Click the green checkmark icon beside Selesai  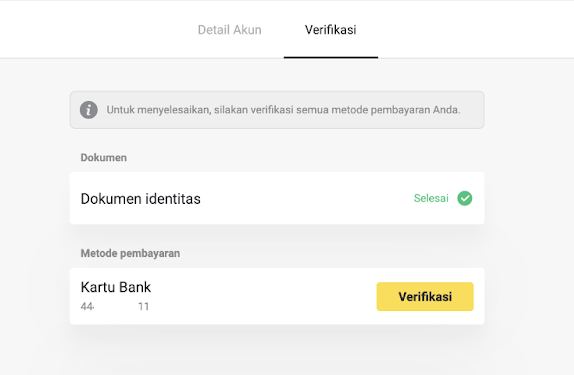[465, 198]
